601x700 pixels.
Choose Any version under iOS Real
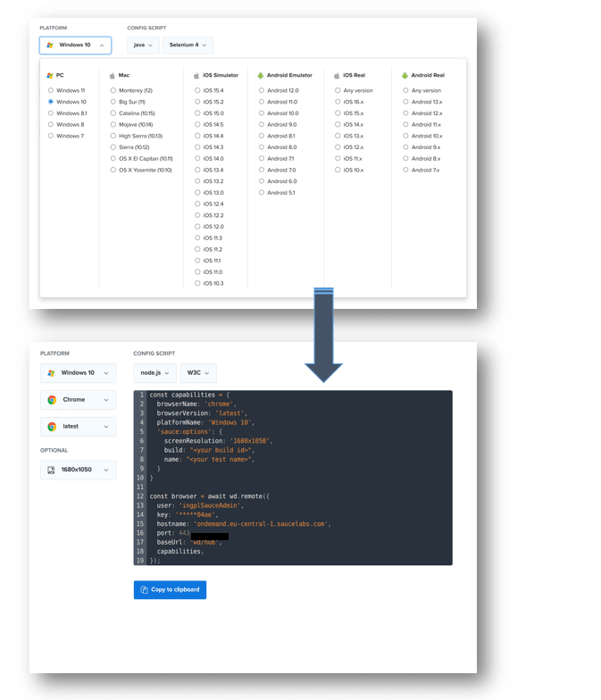pyautogui.click(x=338, y=90)
